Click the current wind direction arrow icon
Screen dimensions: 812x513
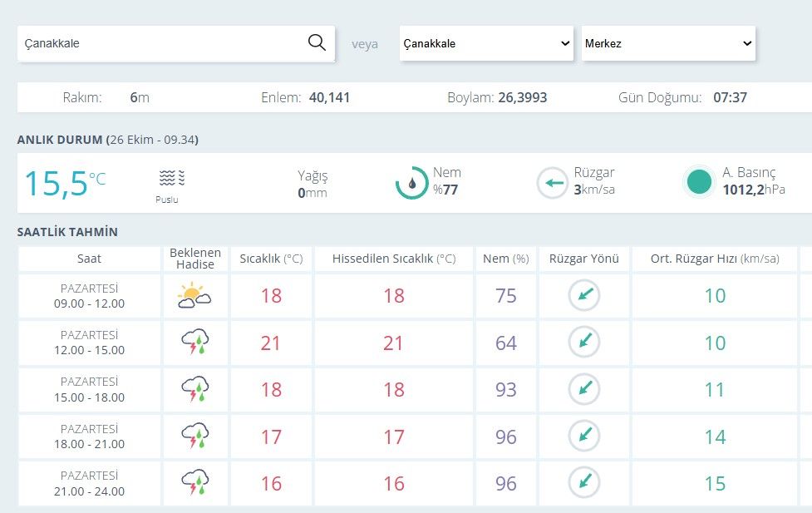[553, 182]
